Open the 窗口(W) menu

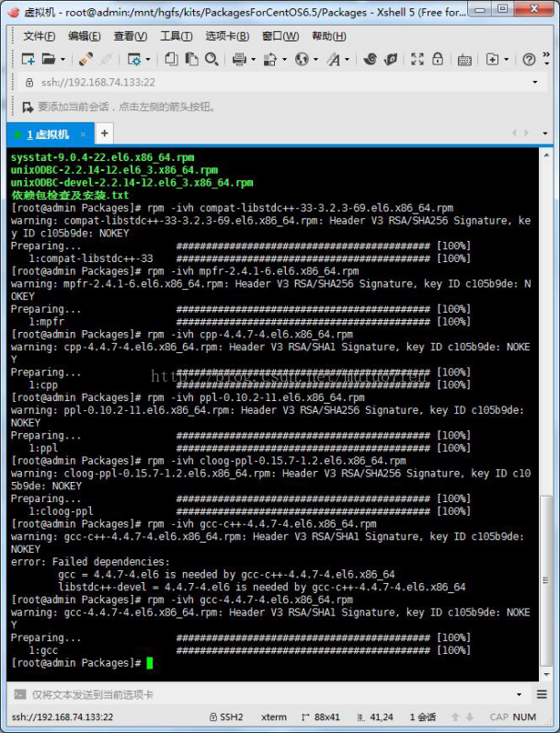(x=280, y=36)
